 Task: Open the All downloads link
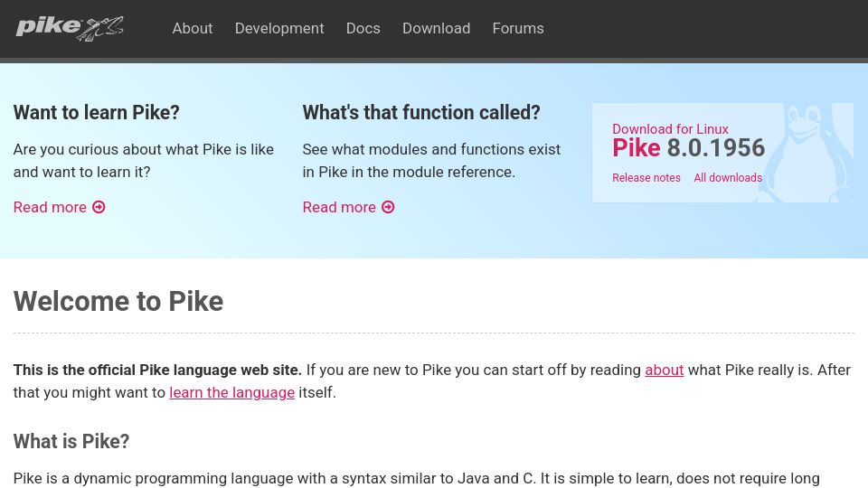pyautogui.click(x=728, y=178)
